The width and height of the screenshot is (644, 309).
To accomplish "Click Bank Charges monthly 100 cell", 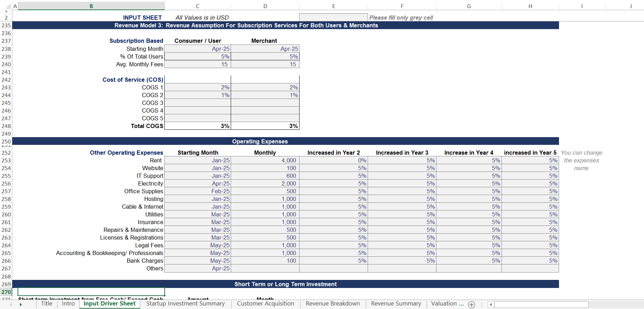I will (x=265, y=261).
